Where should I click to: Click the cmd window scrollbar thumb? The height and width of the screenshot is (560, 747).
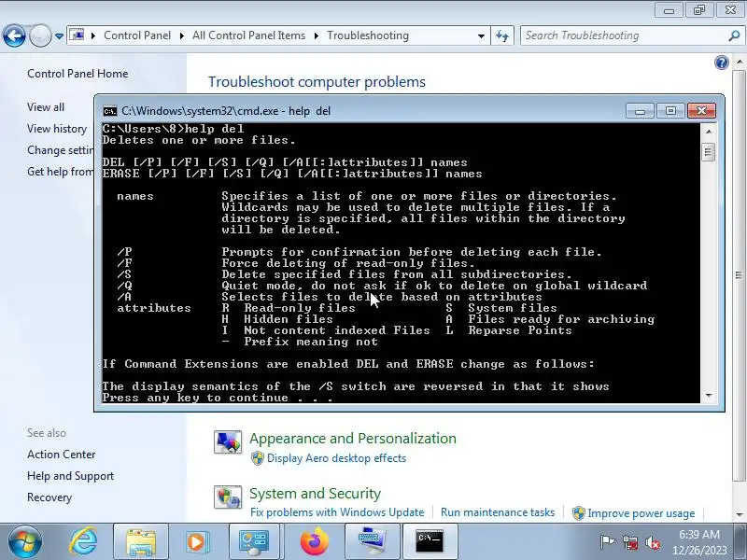[x=709, y=152]
